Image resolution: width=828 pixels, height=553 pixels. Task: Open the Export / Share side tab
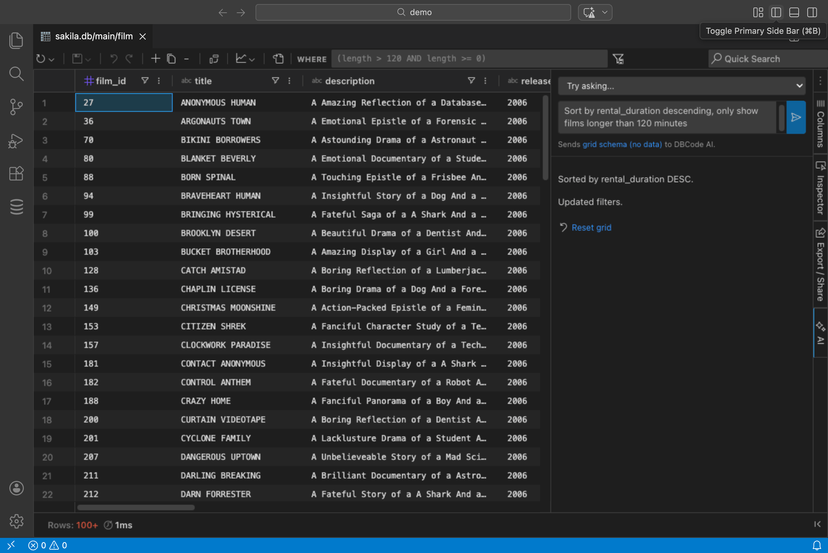pyautogui.click(x=820, y=265)
